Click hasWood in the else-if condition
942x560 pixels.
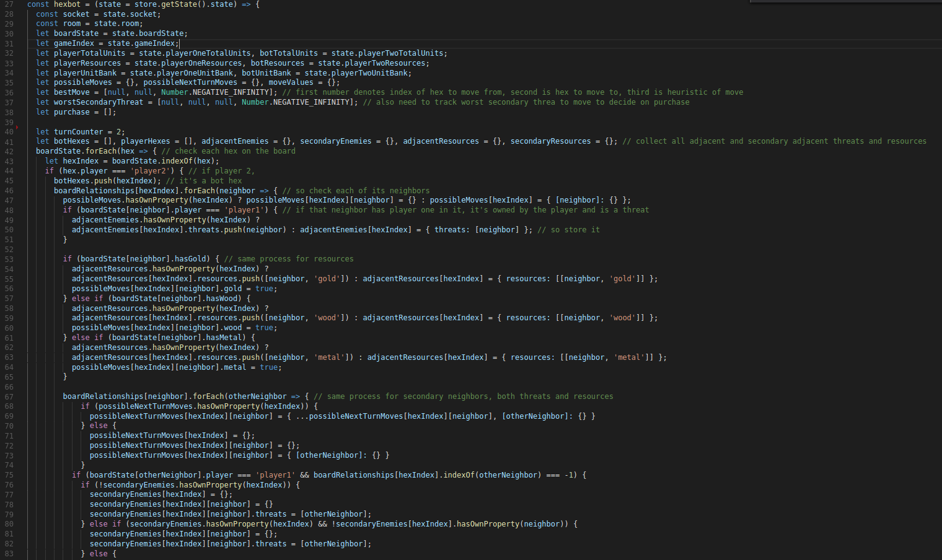click(223, 299)
